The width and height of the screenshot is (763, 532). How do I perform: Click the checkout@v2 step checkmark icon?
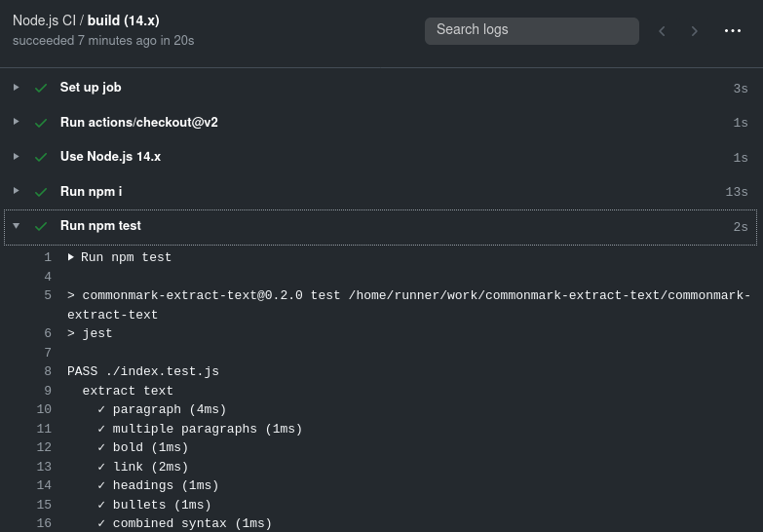coord(41,123)
